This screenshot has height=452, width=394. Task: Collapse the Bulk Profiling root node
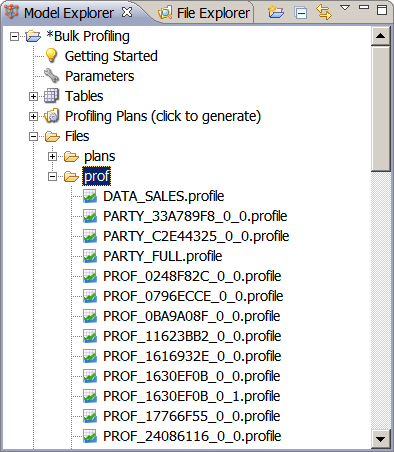tap(14, 36)
